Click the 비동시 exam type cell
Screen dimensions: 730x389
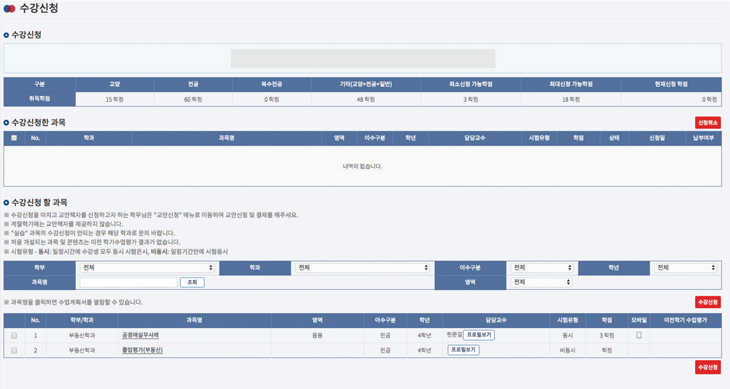(568, 350)
